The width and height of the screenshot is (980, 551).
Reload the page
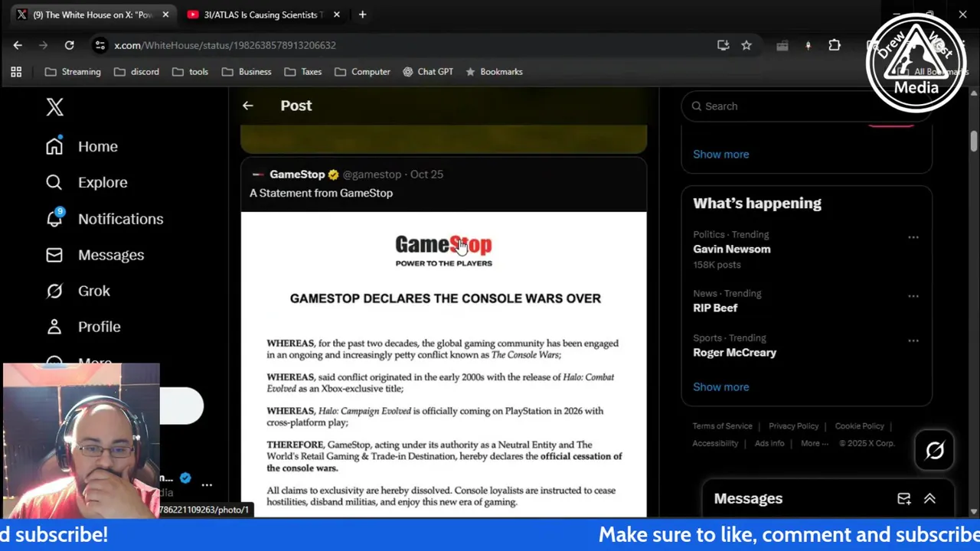[x=69, y=45]
